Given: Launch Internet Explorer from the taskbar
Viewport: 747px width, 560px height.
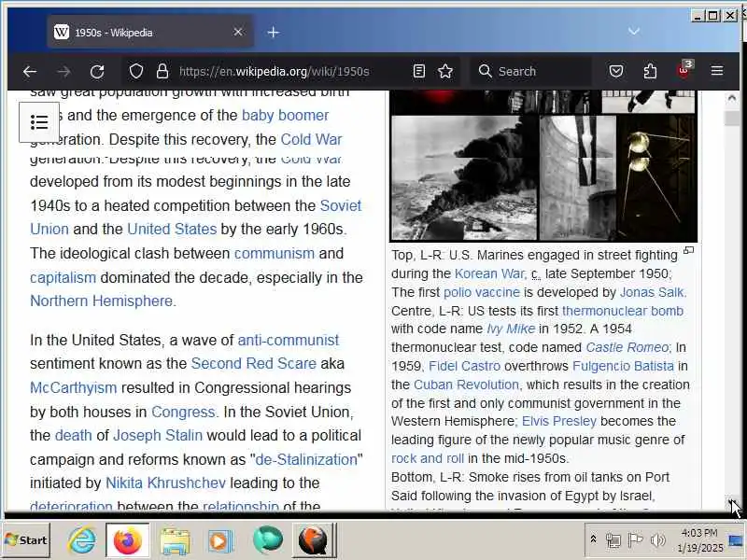Looking at the screenshot, I should (81, 540).
